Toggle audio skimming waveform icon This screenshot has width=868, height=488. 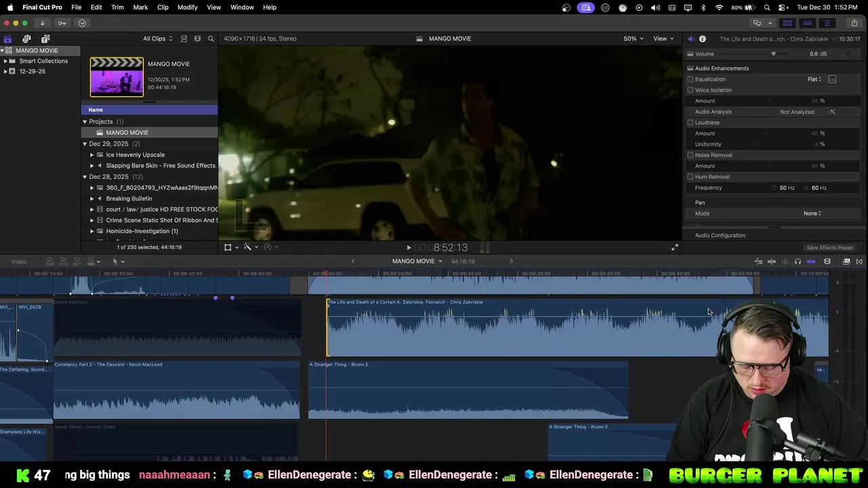785,262
